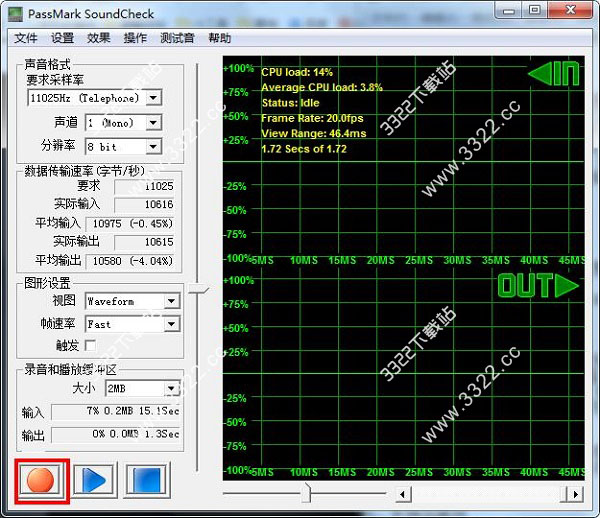The width and height of the screenshot is (600, 518).
Task: Click the horizontal scrollbar left arrow
Action: (403, 494)
